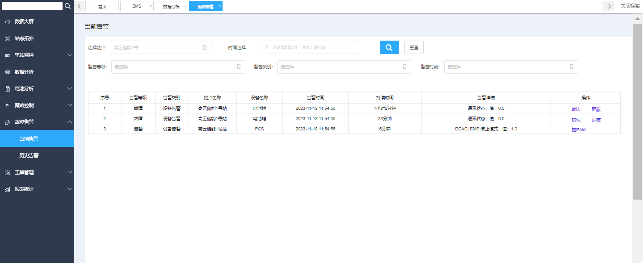Screen dimensions: 644x263
Task: Open the 时间选择 date range picker
Action: 310,47
